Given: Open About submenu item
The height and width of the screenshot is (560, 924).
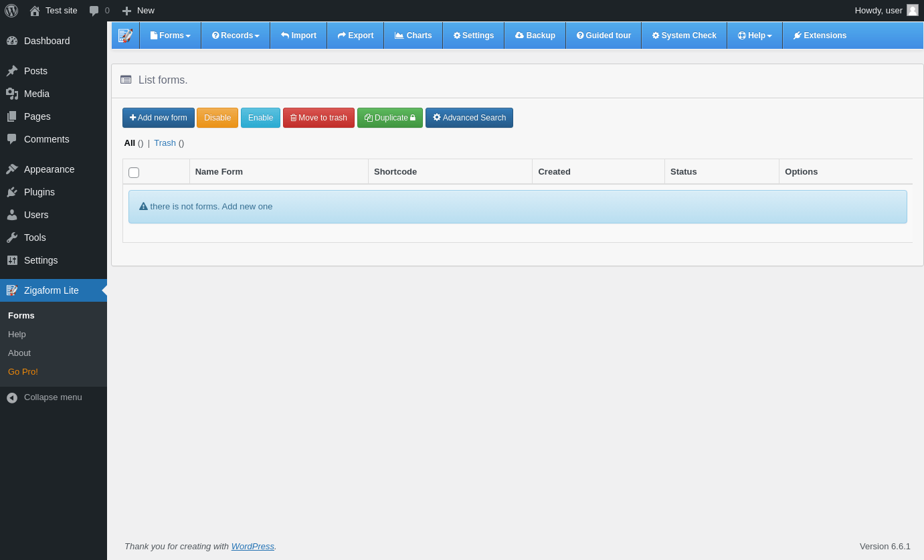Looking at the screenshot, I should tap(54, 353).
